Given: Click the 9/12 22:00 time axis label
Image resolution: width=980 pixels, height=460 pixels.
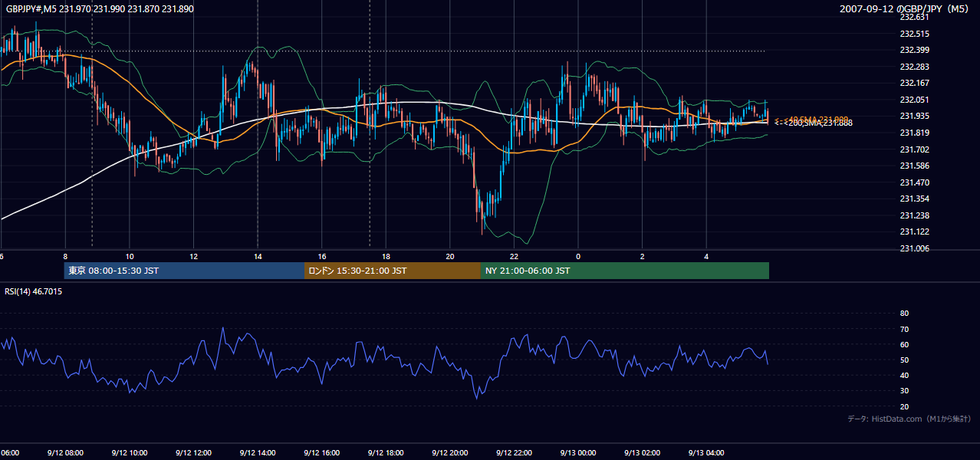Looking at the screenshot, I should click(x=513, y=453).
